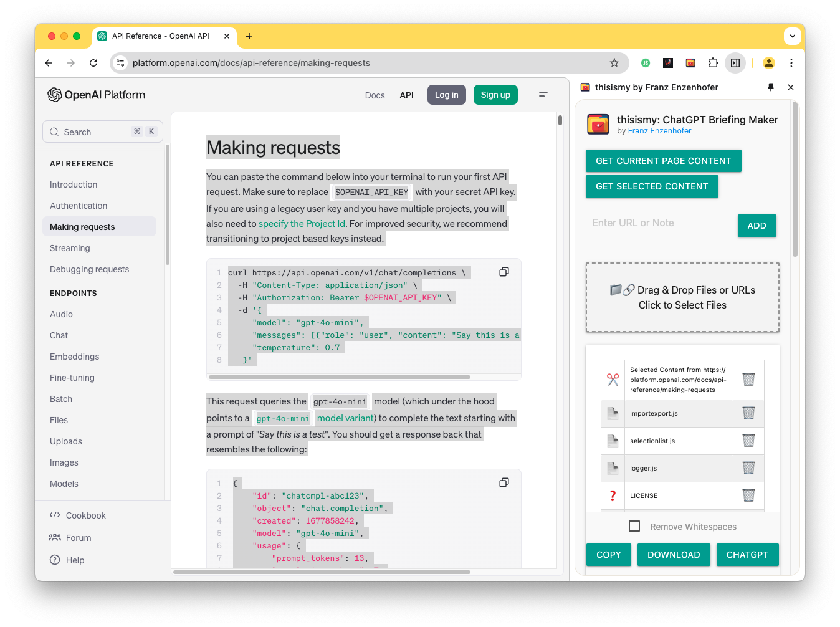This screenshot has height=627, width=840.
Task: Click the Drag & Drop Files dropzone
Action: [x=682, y=297]
